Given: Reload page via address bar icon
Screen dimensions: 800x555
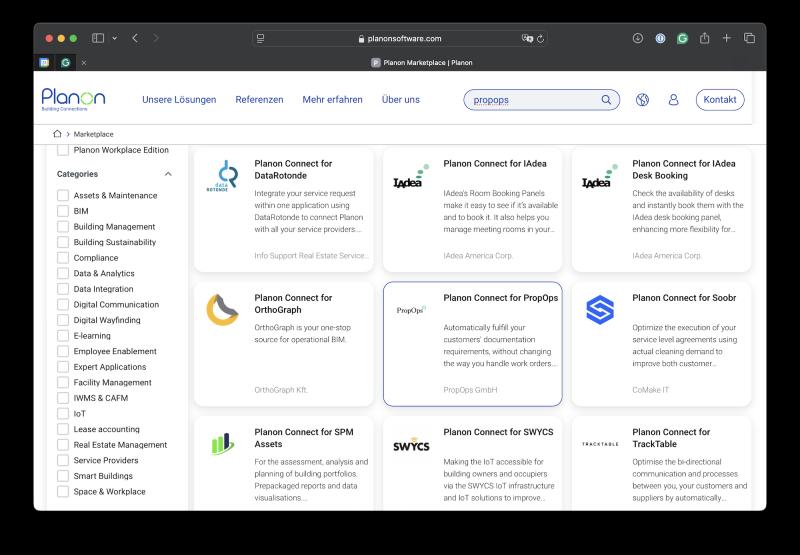Looking at the screenshot, I should coord(541,38).
